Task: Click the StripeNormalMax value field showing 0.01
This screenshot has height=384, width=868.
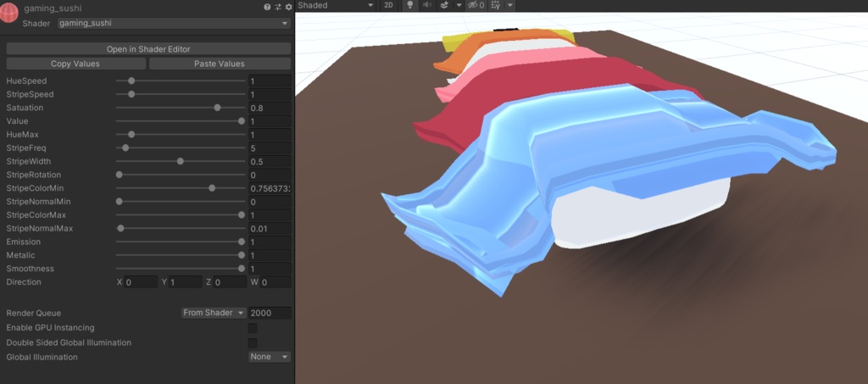Action: (270, 228)
